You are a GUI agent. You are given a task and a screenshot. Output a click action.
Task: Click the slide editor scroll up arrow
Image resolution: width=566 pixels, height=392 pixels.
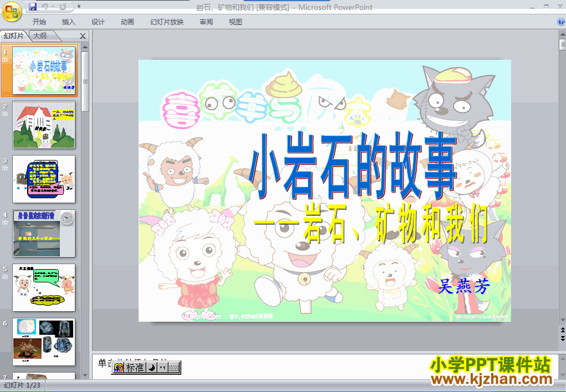[x=563, y=35]
